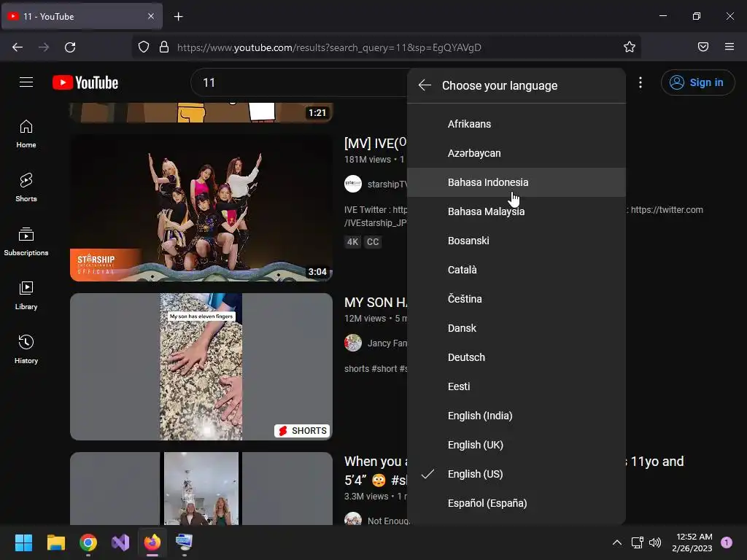Open Shorts from the sidebar
This screenshot has height=560, width=747.
point(26,187)
